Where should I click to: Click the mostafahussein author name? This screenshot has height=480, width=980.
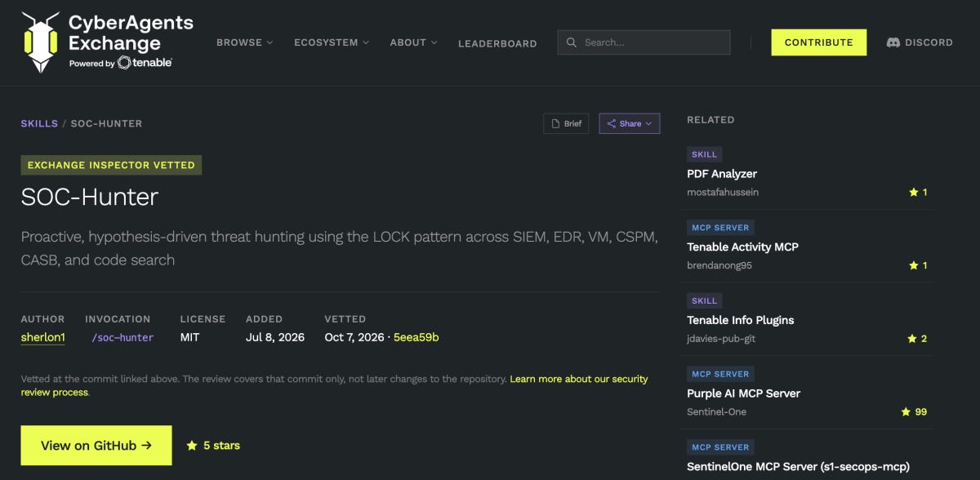tap(723, 193)
